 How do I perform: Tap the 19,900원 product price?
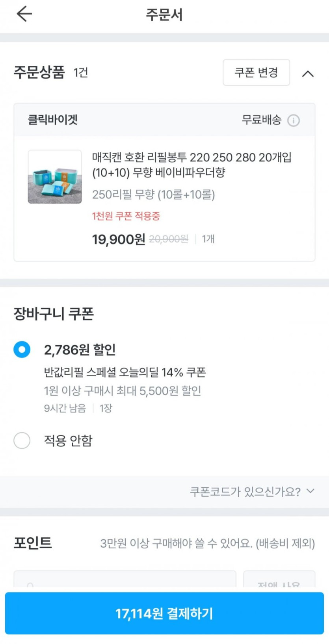118,239
